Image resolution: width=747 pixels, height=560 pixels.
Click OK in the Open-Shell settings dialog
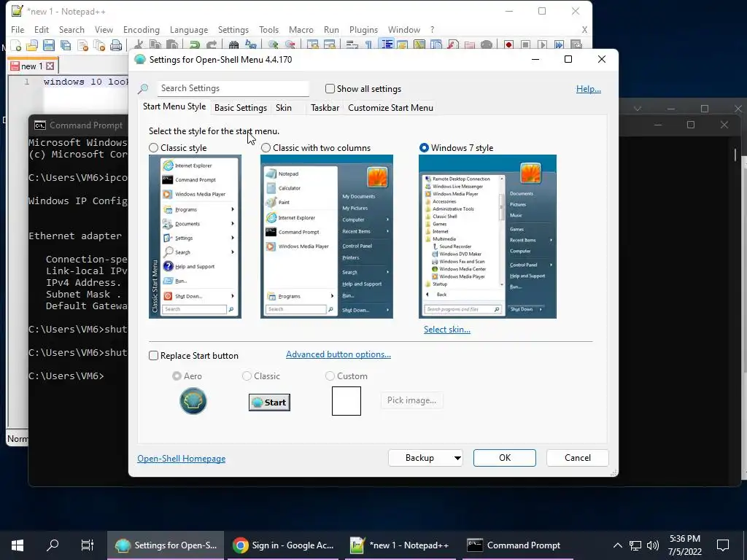click(505, 458)
